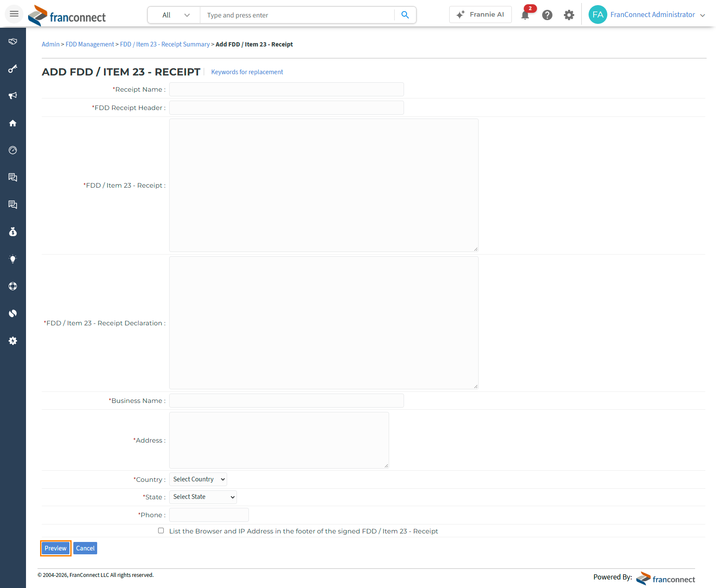Image resolution: width=716 pixels, height=588 pixels.
Task: Focus the Business Name field
Action: pos(286,401)
